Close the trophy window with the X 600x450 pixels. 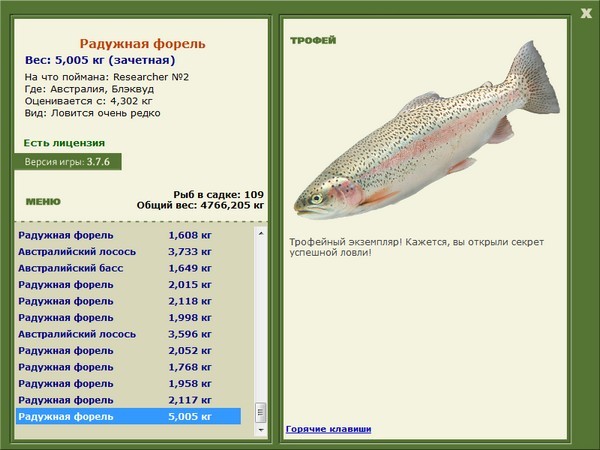[x=586, y=14]
